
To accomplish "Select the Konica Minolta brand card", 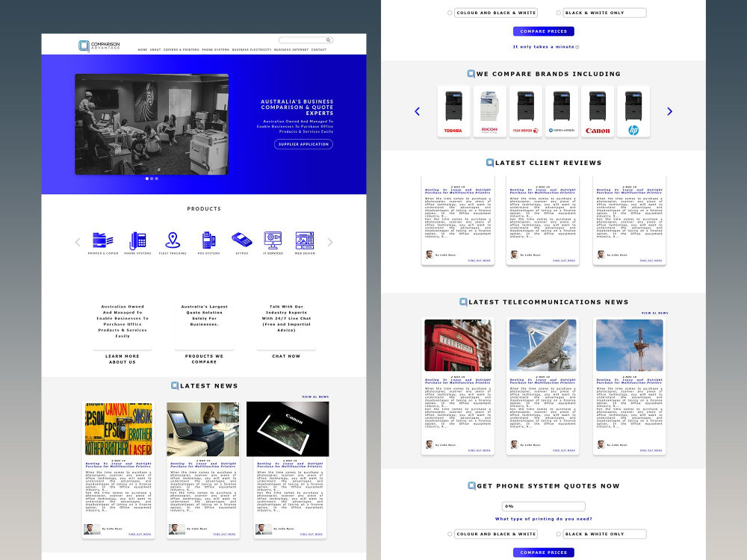I will click(x=561, y=111).
